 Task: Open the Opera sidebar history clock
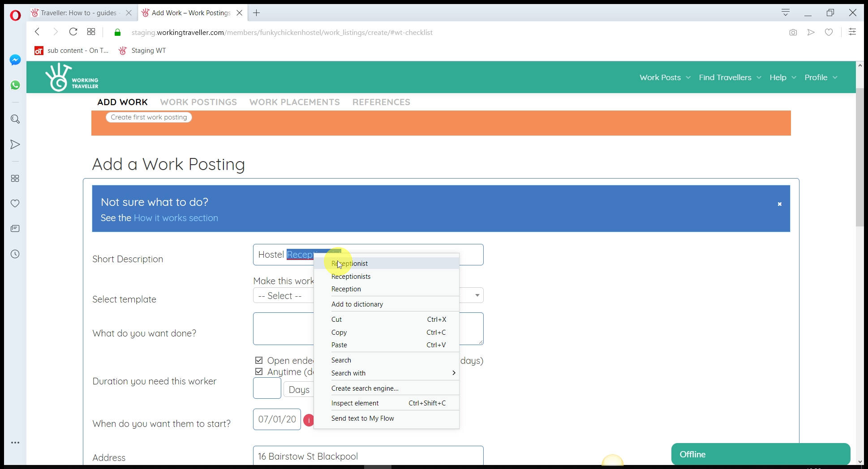point(15,254)
